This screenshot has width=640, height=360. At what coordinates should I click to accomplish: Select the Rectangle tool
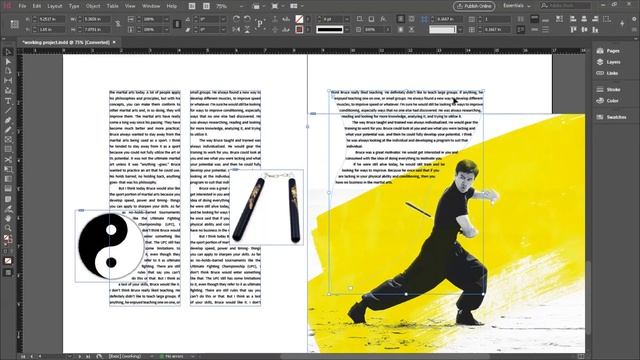[x=8, y=149]
